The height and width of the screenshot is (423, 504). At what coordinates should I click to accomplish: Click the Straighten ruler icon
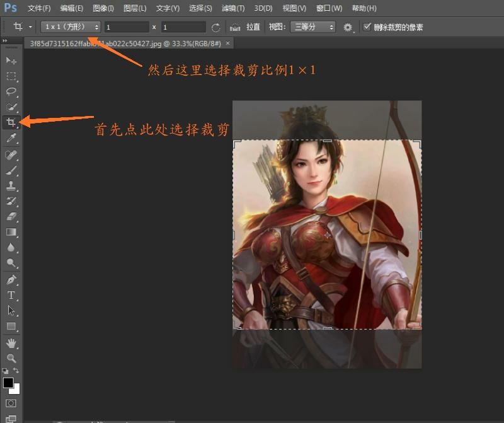pyautogui.click(x=235, y=28)
